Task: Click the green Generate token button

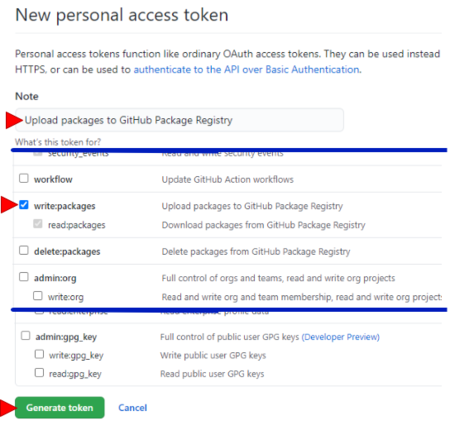Action: pyautogui.click(x=60, y=407)
